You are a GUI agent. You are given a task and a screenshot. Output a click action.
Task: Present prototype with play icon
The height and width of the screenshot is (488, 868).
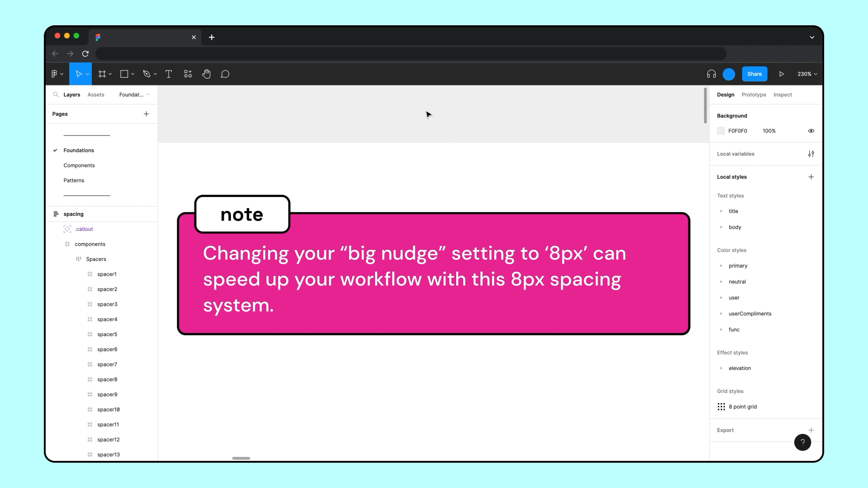click(781, 74)
